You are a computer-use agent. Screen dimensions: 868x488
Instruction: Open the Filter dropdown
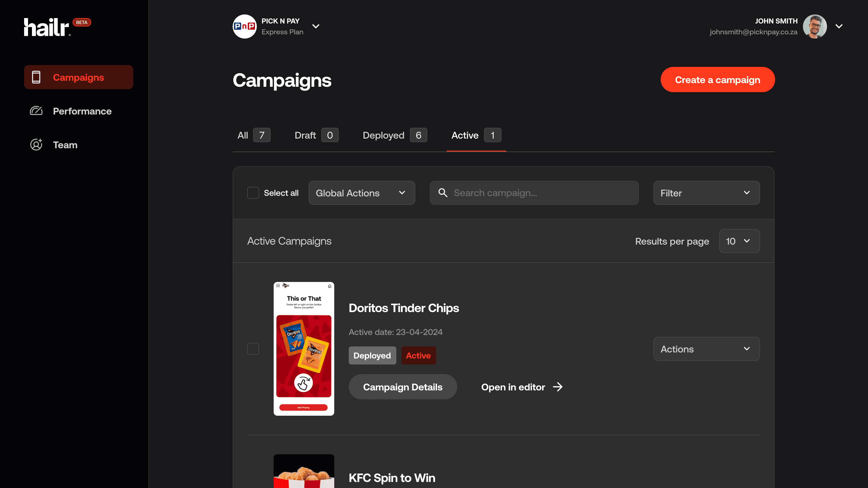[x=706, y=193]
